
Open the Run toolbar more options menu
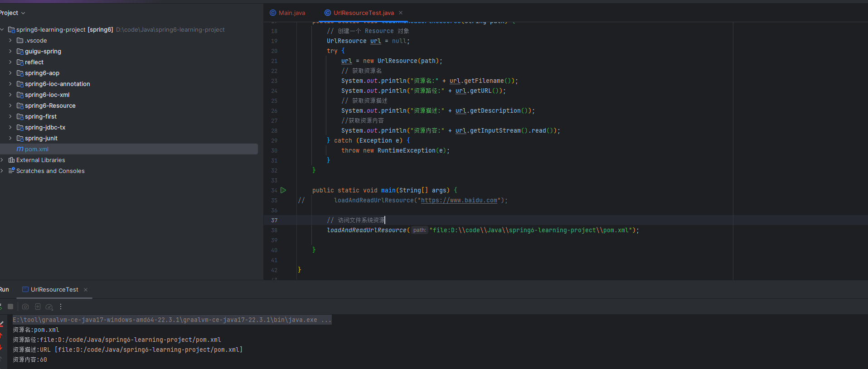point(61,307)
